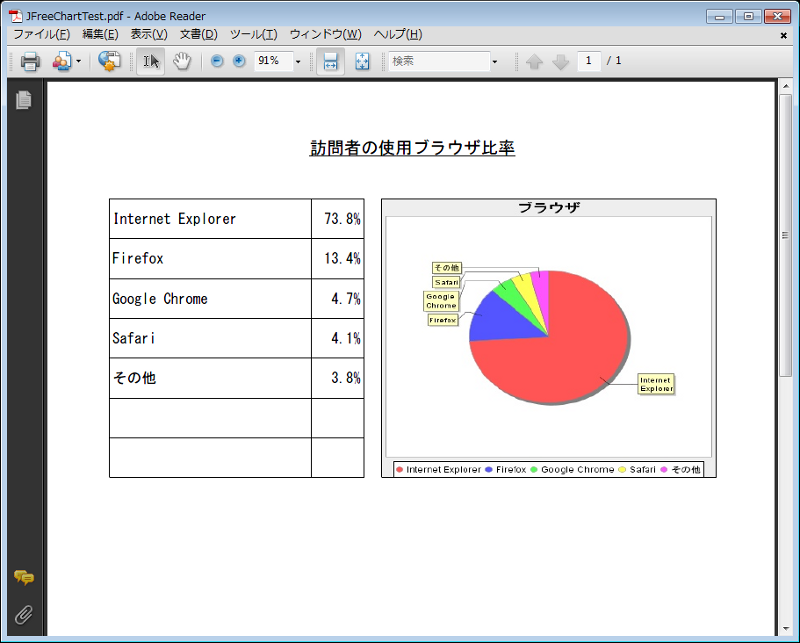Click the その他 table cell
The width and height of the screenshot is (800, 643).
pos(210,378)
